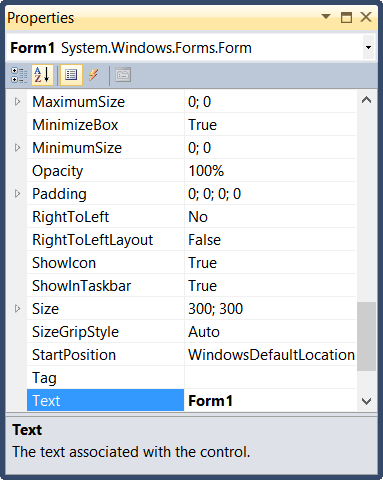
Task: Expand the Padding property node
Action: [18, 193]
